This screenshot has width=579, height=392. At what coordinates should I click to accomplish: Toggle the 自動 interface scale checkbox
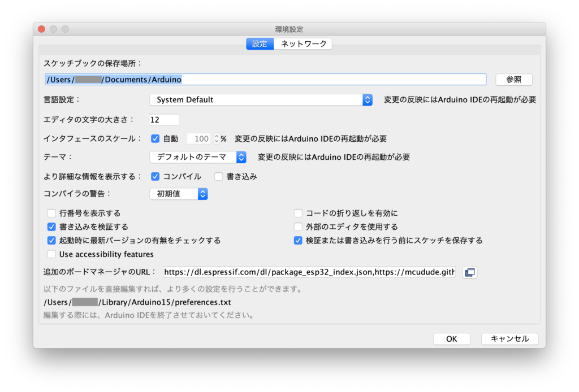[x=155, y=138]
